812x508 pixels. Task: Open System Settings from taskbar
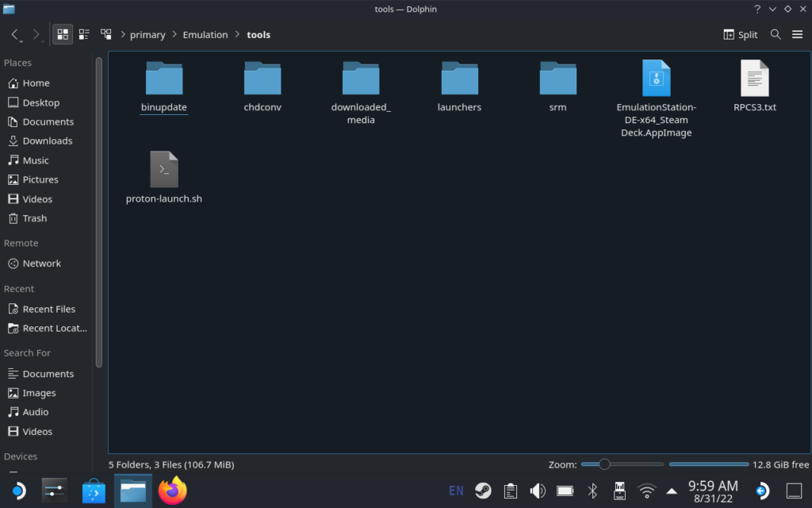[55, 491]
